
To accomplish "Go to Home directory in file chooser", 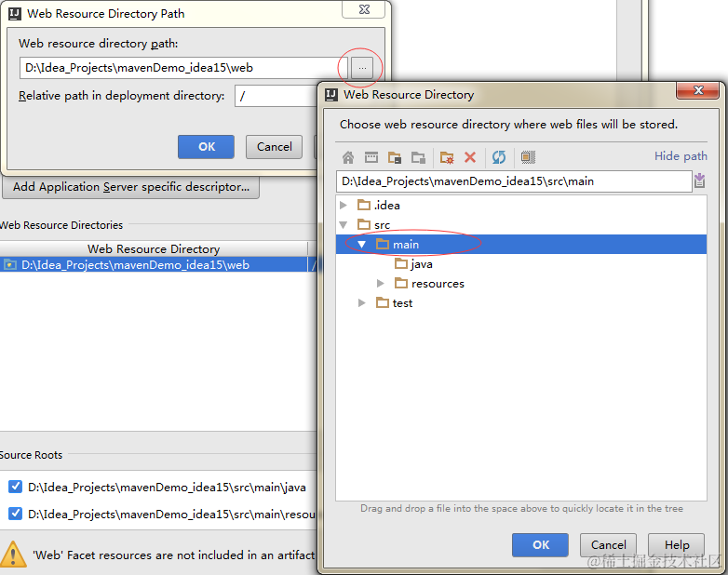I will tap(348, 157).
